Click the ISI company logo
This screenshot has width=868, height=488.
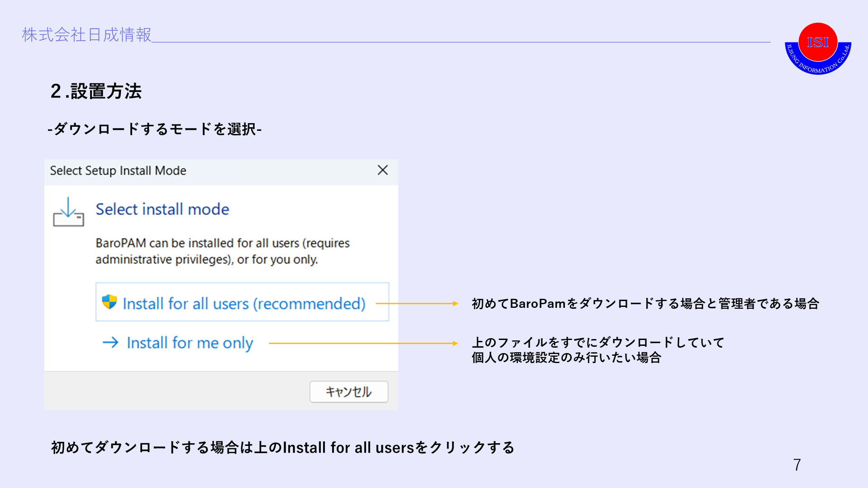coord(818,48)
